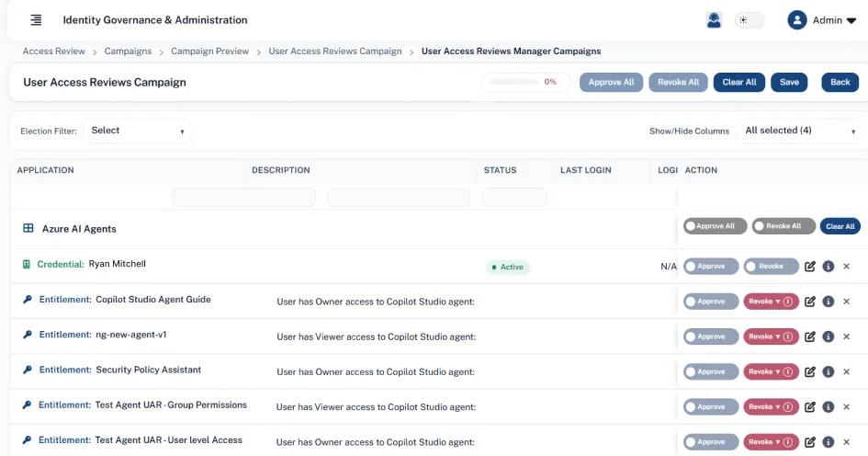The image size is (868, 456).
Task: Open Revoke dropdown for Group Permissions row
Action: tap(772, 406)
